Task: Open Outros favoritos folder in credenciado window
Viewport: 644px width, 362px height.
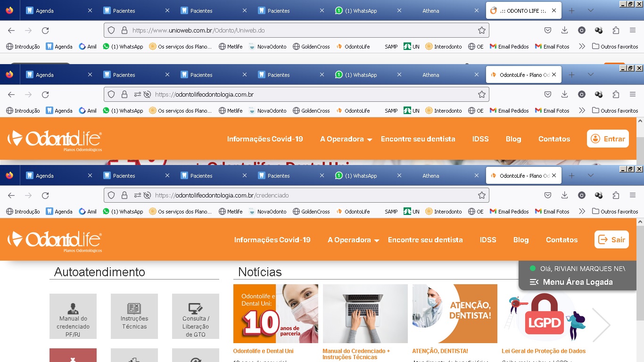Action: tap(615, 211)
